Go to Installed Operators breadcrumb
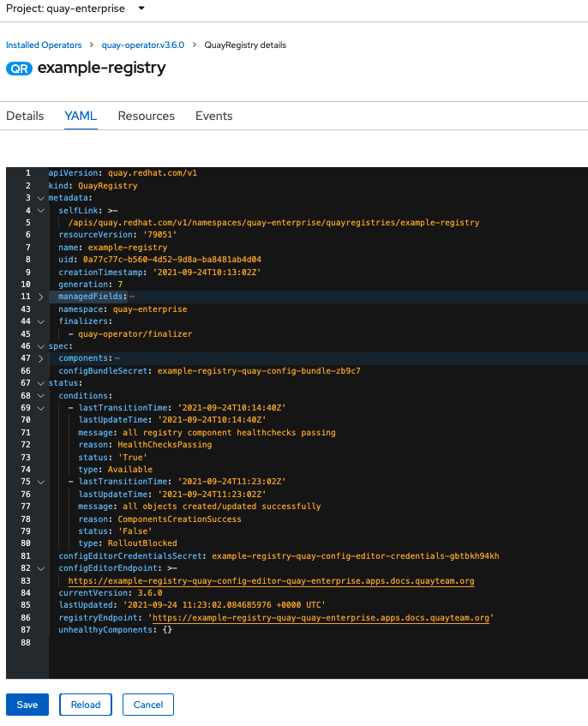This screenshot has width=588, height=726. [x=44, y=45]
